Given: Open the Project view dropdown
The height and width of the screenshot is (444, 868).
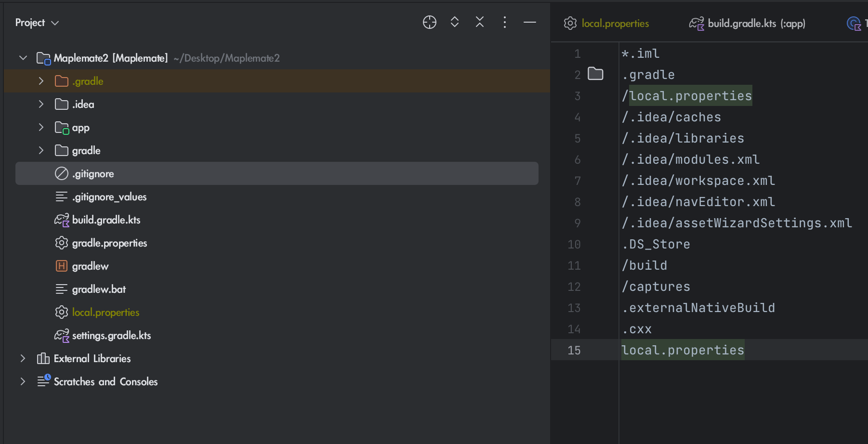Looking at the screenshot, I should 37,23.
